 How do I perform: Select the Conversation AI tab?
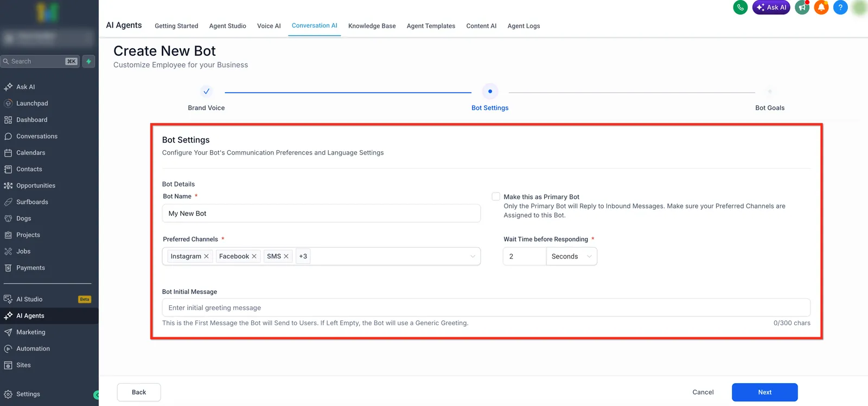coord(315,25)
